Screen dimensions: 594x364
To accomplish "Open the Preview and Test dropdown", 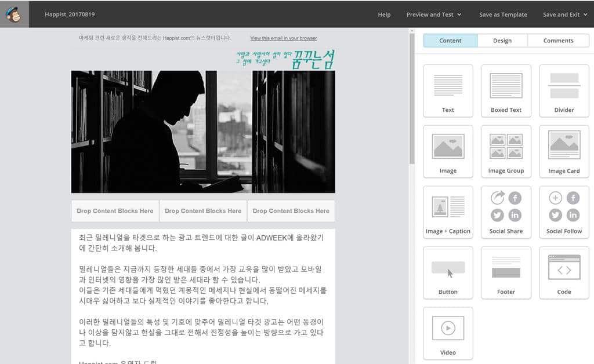I will (433, 14).
